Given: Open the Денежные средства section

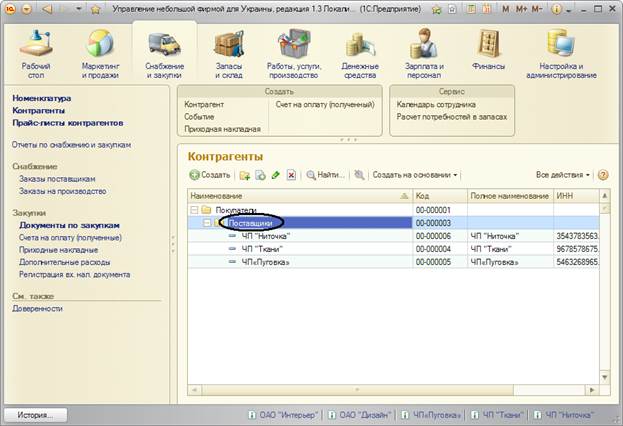Looking at the screenshot, I should click(360, 54).
